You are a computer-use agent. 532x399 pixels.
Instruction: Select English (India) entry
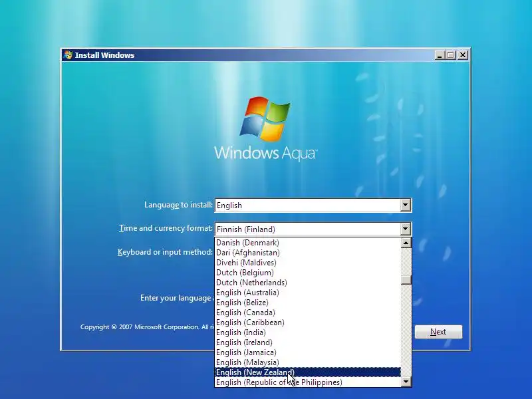point(308,332)
